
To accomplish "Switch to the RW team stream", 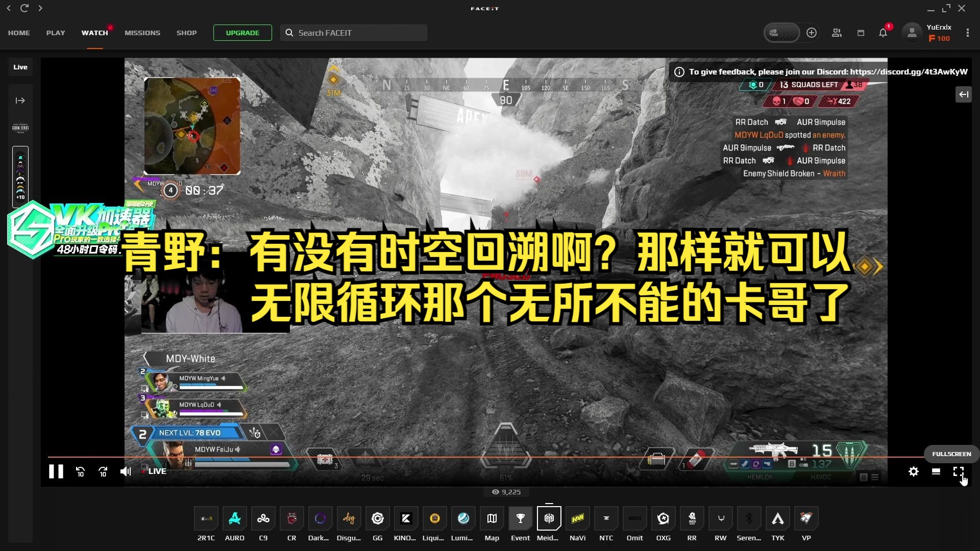I will (721, 518).
